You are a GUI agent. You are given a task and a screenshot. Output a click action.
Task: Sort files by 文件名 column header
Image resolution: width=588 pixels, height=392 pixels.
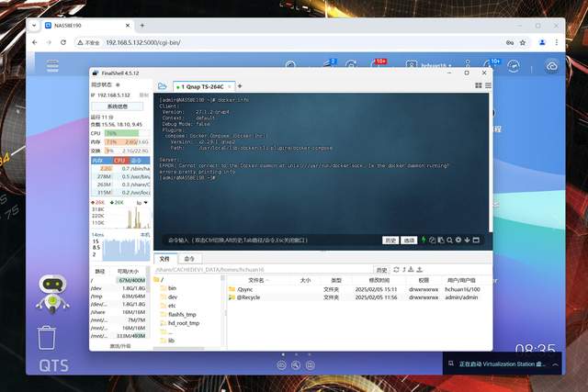coord(256,280)
